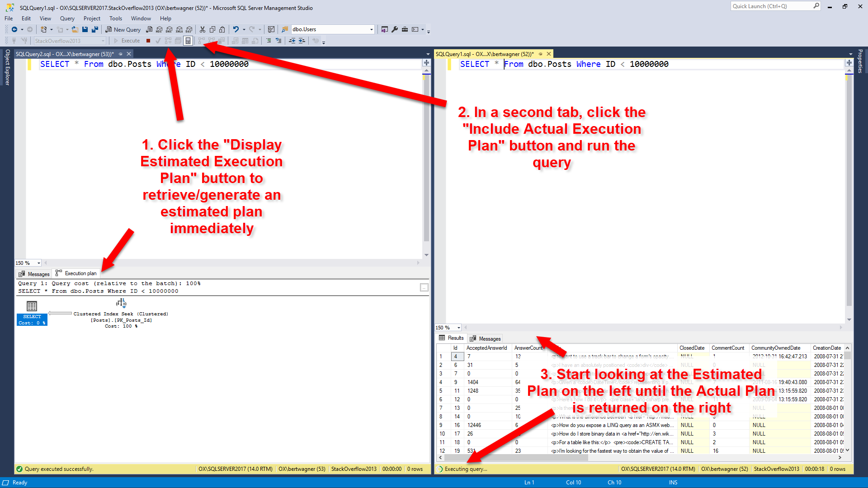Open Undo history dropdown arrow
868x488 pixels.
(244, 29)
